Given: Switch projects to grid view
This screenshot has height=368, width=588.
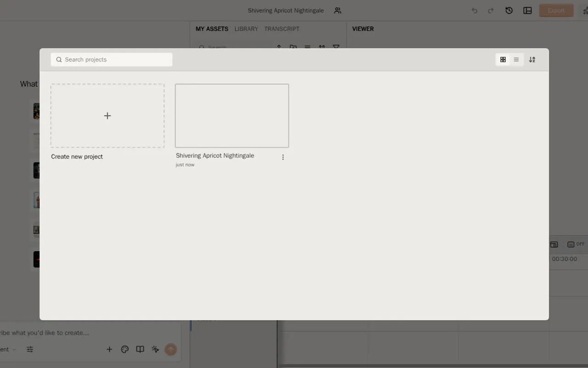Looking at the screenshot, I should point(503,60).
